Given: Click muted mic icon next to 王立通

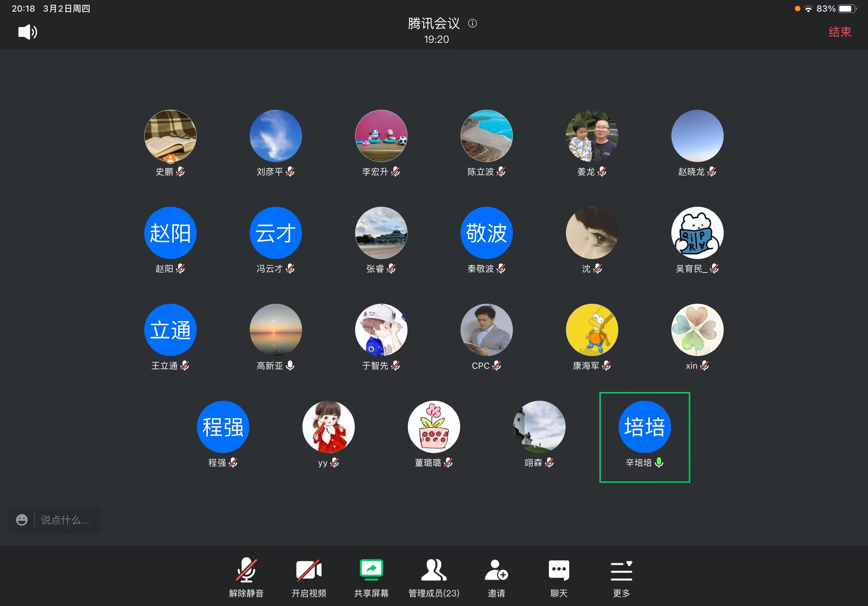Looking at the screenshot, I should pos(185,366).
